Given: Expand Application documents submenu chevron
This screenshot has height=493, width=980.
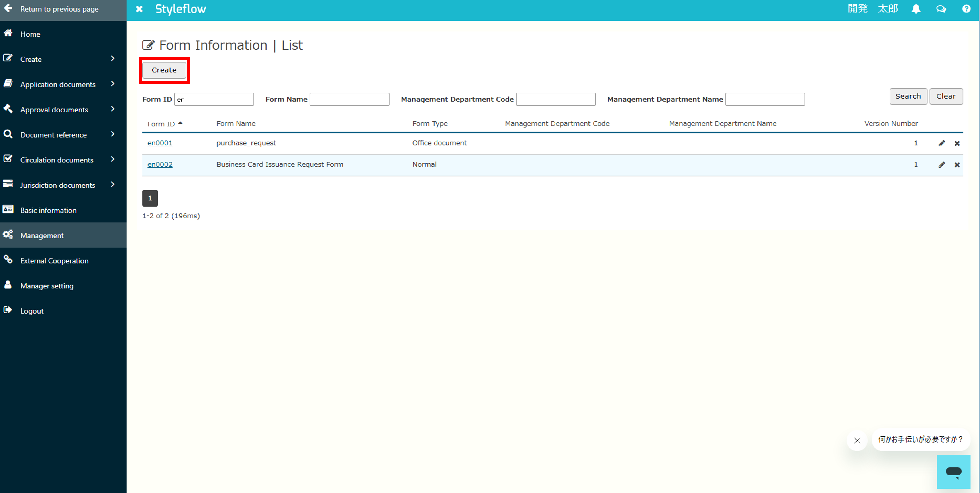Looking at the screenshot, I should pos(113,84).
